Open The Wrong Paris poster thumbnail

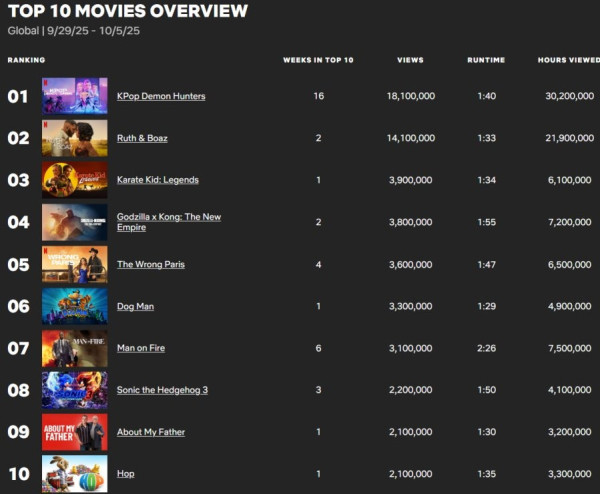75,264
